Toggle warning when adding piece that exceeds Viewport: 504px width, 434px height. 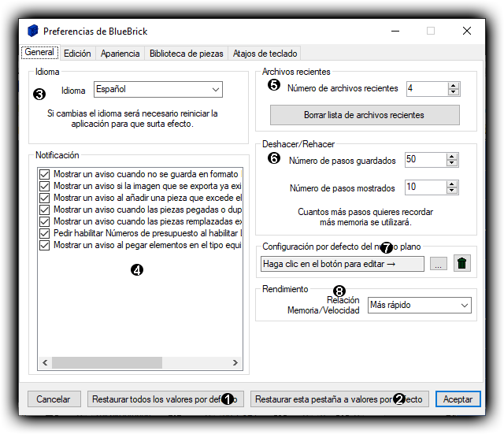pos(44,198)
